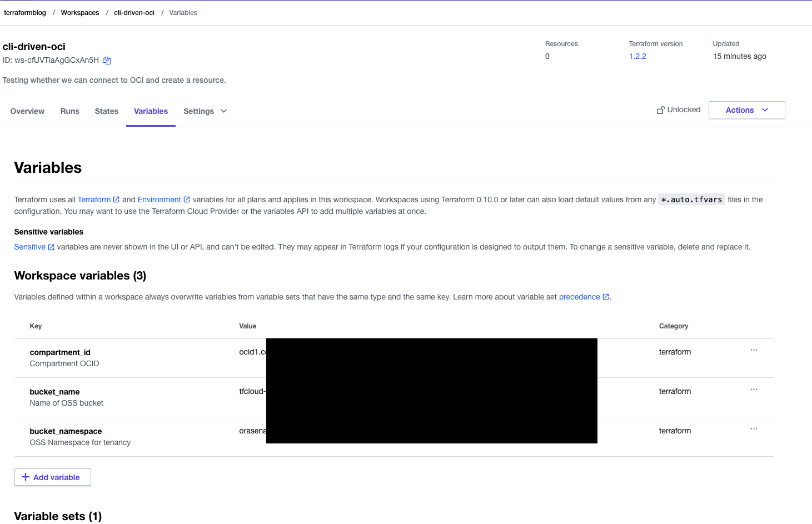Open the Environment variables external link

[160, 199]
